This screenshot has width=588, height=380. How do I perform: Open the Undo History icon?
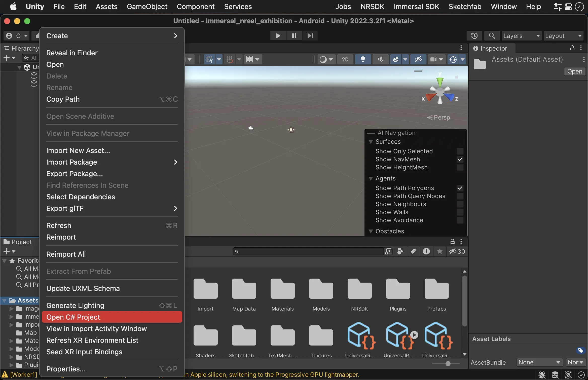474,36
